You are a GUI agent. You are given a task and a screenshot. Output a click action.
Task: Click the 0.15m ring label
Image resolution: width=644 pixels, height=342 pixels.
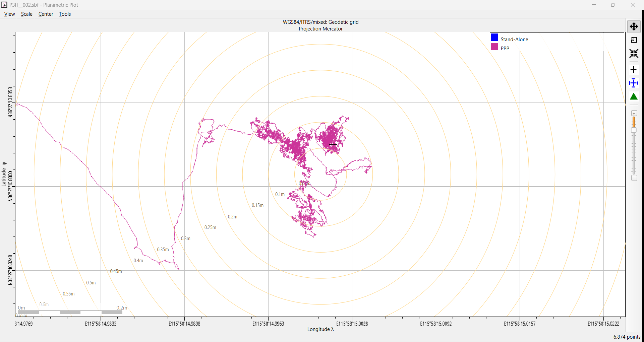point(258,205)
